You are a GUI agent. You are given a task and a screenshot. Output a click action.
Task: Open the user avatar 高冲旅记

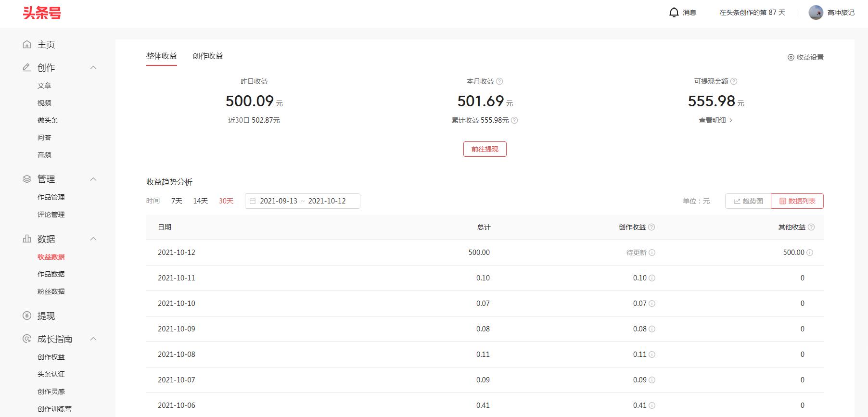816,13
